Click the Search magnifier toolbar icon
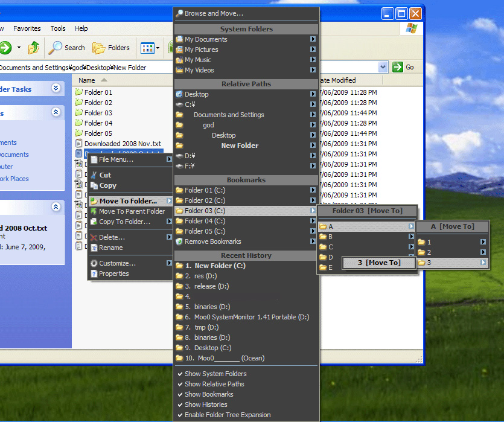The height and width of the screenshot is (422, 504). click(56, 48)
